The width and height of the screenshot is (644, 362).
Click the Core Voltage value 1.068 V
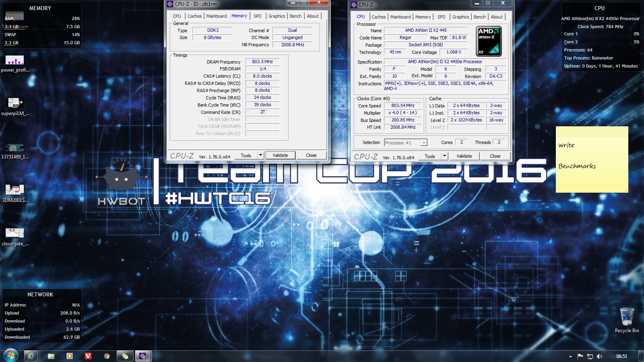(x=454, y=52)
